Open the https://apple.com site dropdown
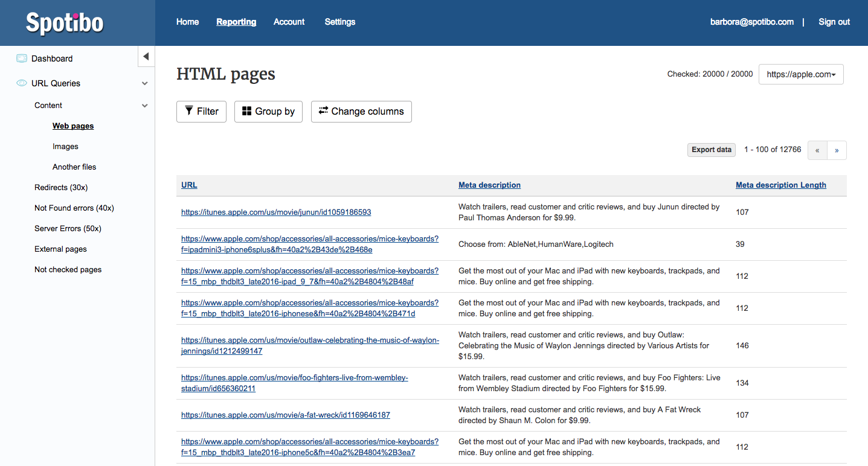Image resolution: width=868 pixels, height=466 pixels. click(x=801, y=74)
